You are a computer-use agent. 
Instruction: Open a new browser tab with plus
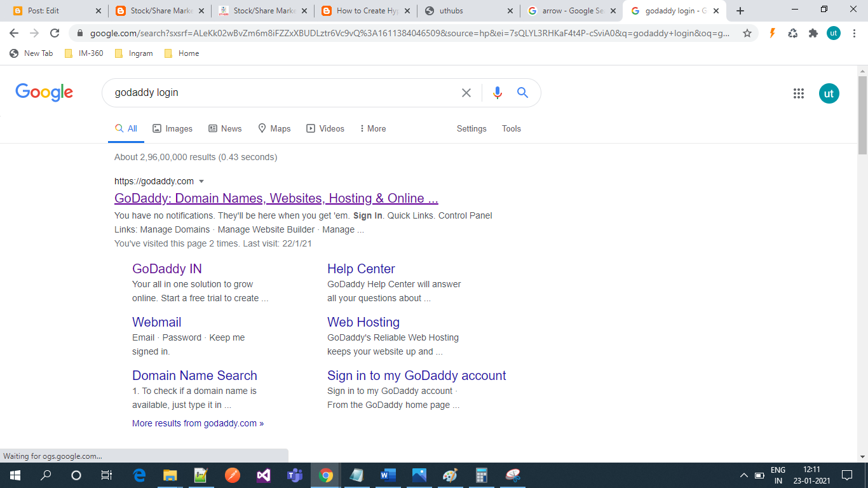pos(740,11)
